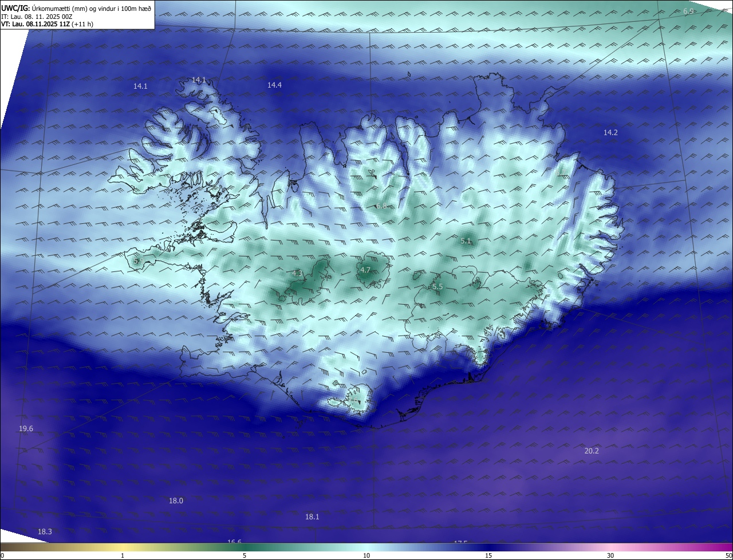733x560 pixels.
Task: Select the 20.2 value southeast of Iceland
Action: tap(592, 451)
